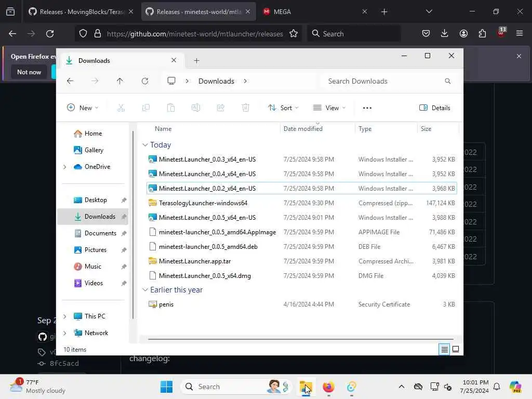Click the search magnifier in Search Downloads
The width and height of the screenshot is (532, 399).
click(x=447, y=81)
